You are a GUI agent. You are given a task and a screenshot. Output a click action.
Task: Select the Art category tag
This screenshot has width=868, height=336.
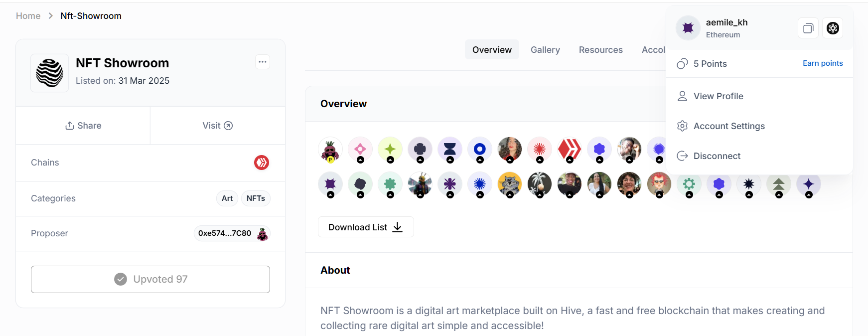click(227, 198)
